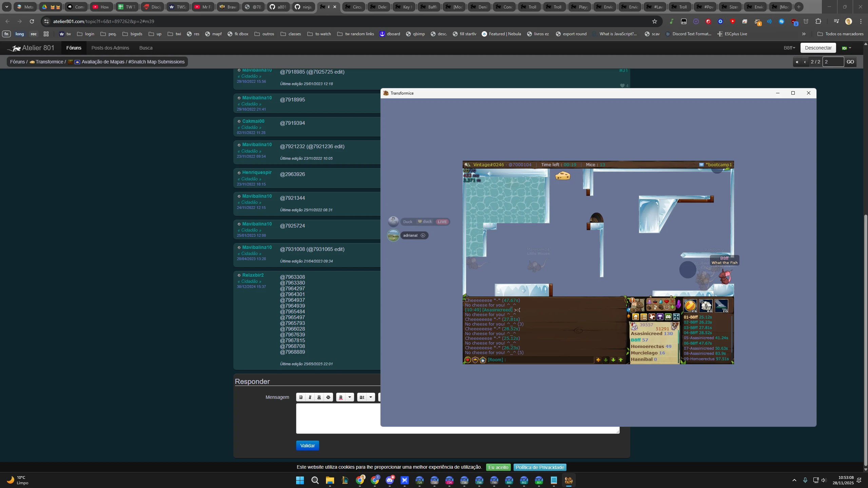Open the Transformice cafe from chat bar
The height and width of the screenshot is (488, 868).
[x=483, y=360]
